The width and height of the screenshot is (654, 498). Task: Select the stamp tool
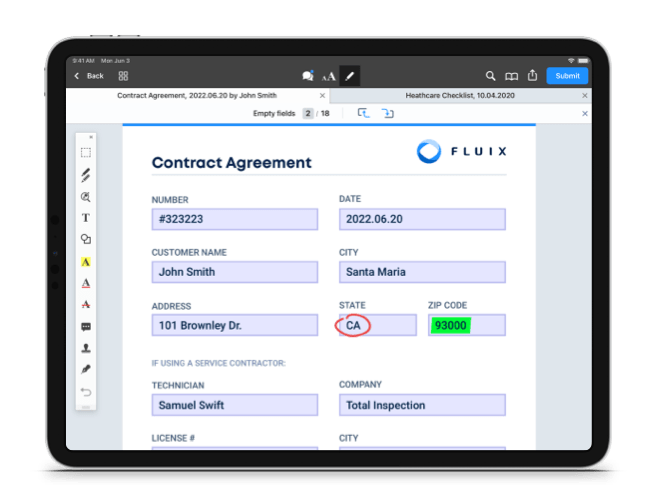[86, 348]
